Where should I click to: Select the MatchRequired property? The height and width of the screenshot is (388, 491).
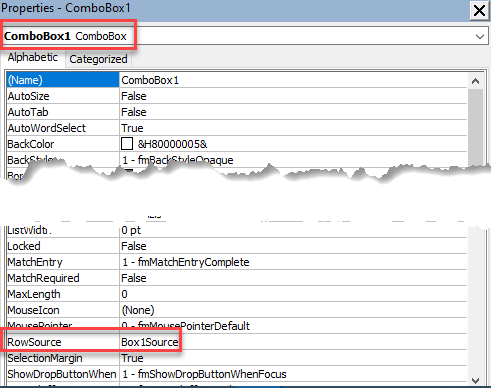click(63, 278)
